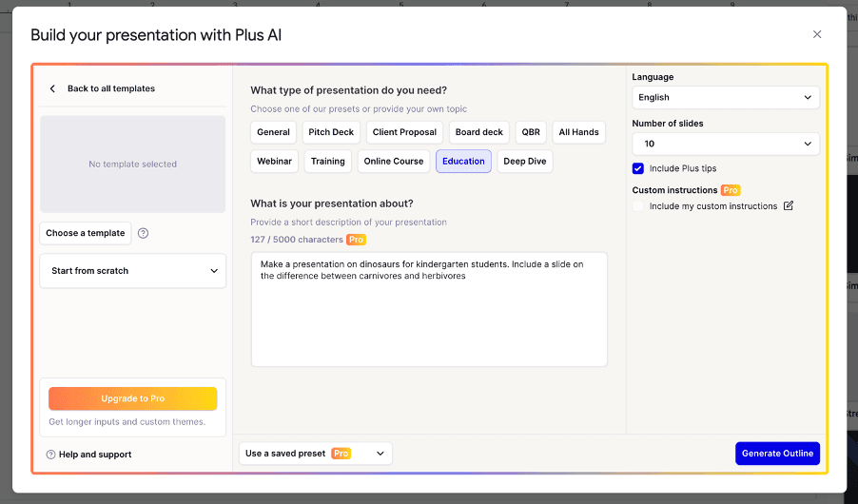Select the General preset

pos(273,132)
